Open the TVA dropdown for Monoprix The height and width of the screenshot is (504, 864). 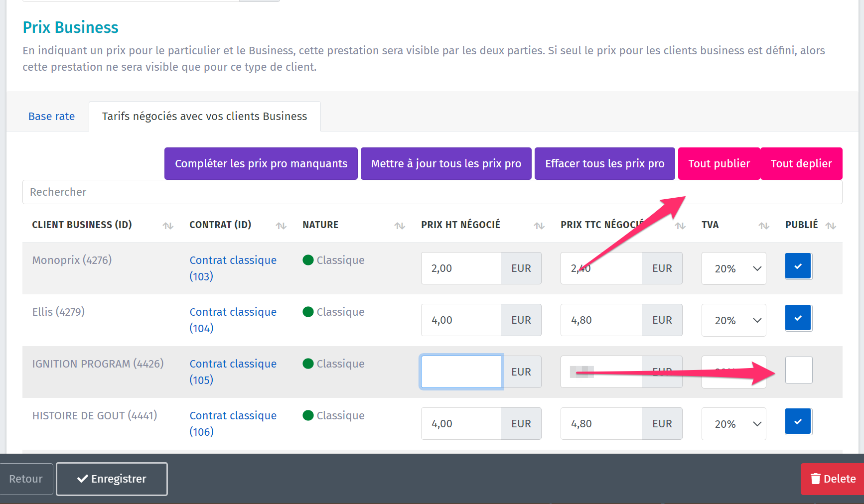733,268
